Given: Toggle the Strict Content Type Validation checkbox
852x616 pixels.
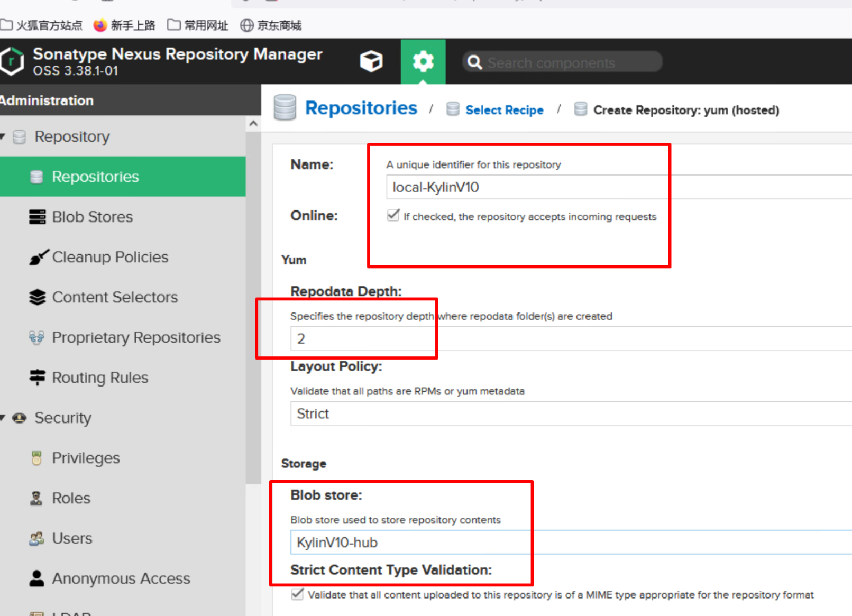Looking at the screenshot, I should click(x=297, y=594).
